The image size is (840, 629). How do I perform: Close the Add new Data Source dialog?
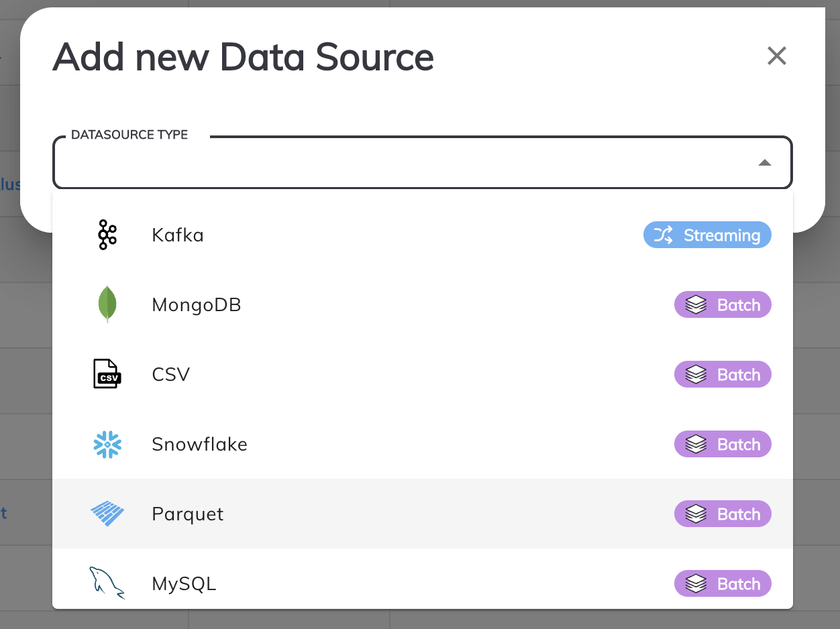pos(776,56)
